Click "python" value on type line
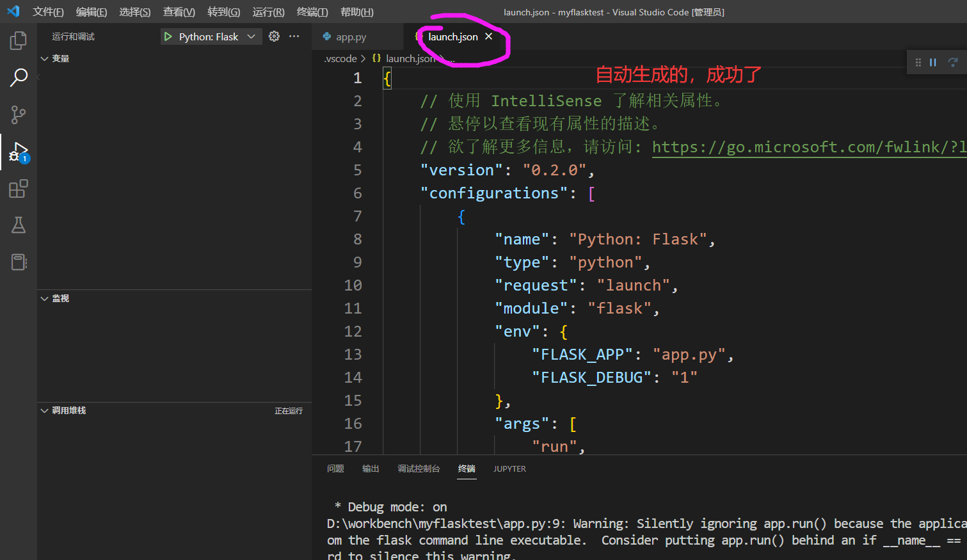This screenshot has height=560, width=967. point(605,262)
